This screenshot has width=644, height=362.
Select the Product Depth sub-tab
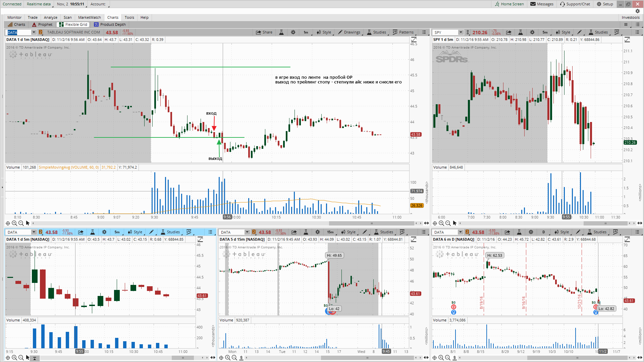tap(110, 24)
